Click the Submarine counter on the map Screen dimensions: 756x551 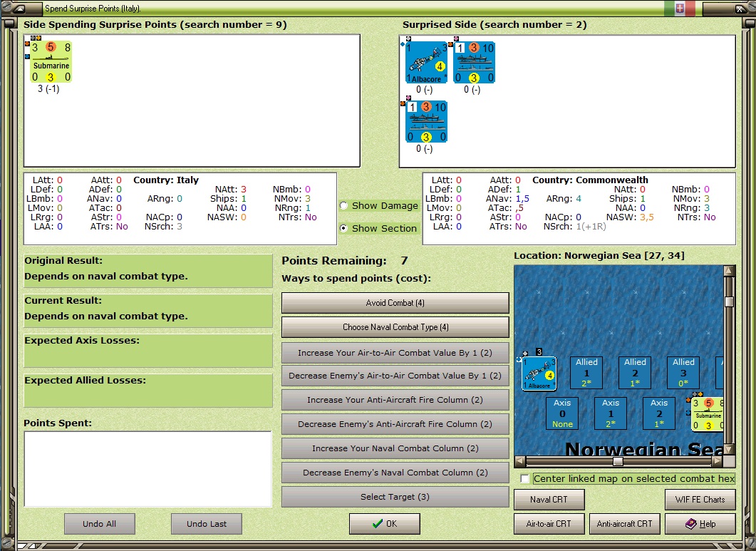(x=708, y=414)
